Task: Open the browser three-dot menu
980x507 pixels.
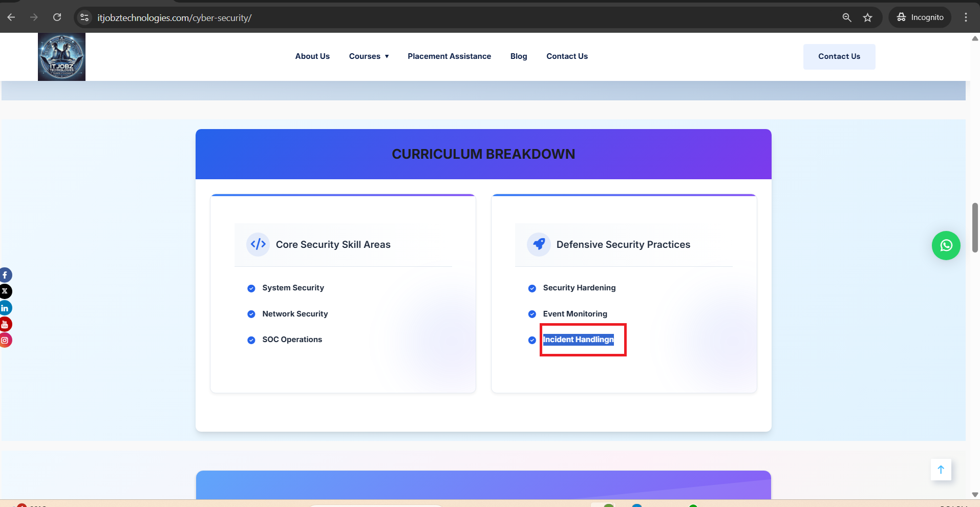Action: (x=966, y=17)
